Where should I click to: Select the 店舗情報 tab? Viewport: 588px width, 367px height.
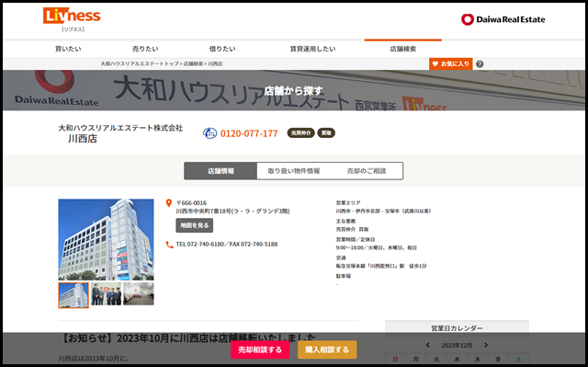click(220, 171)
